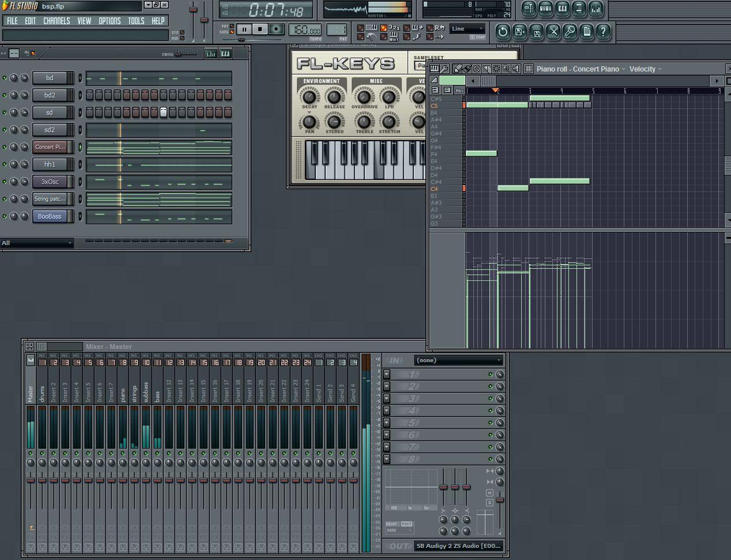Open the browser panel from the top toolbar
Viewport: 731px width, 560px height.
tap(579, 9)
